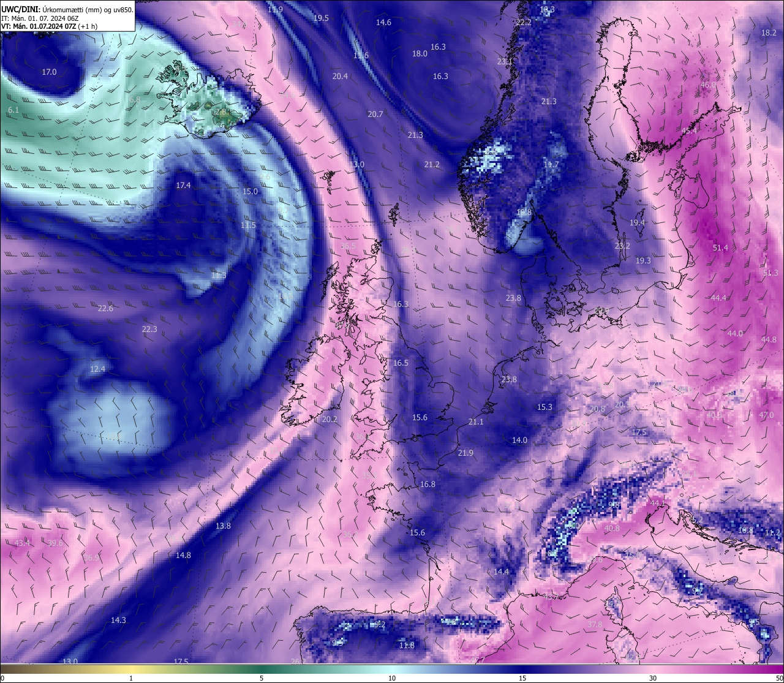Click the 50 tick label on the color scale
This screenshot has width=784, height=683.
pos(779,678)
